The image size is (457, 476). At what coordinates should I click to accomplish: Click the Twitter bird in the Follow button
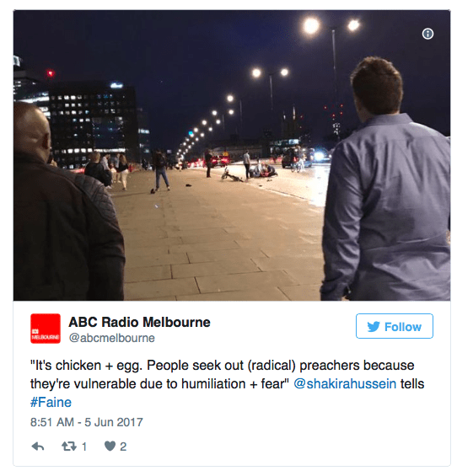(x=374, y=327)
